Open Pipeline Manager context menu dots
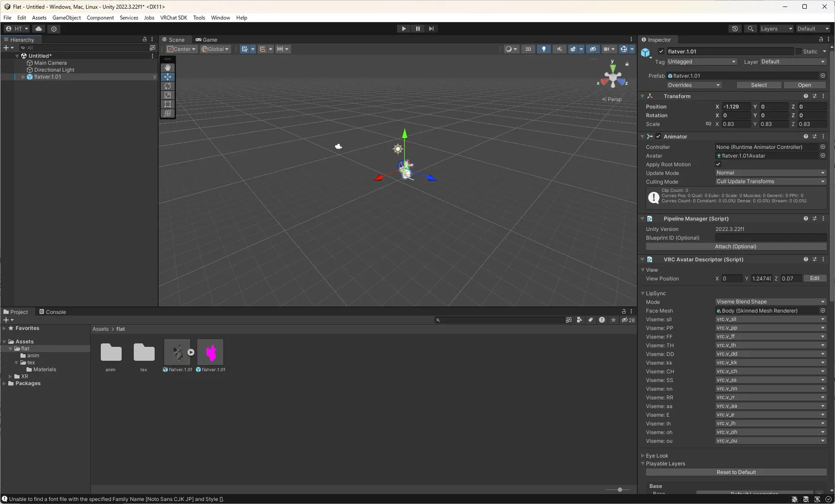The image size is (835, 504). [823, 218]
